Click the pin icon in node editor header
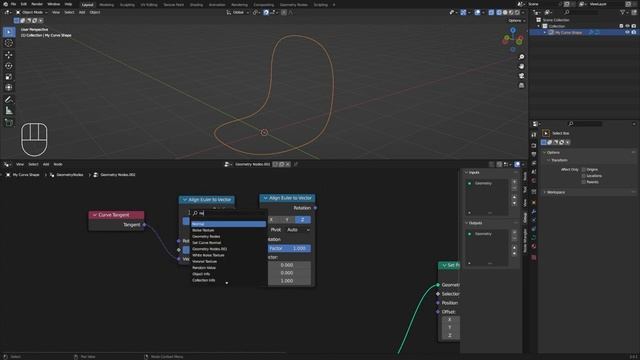This screenshot has height=360, width=640. point(296,164)
